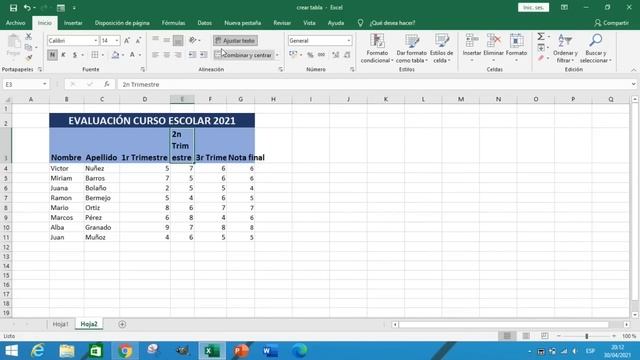
Task: Open Buscar y seleccionar menu
Action: (x=596, y=48)
